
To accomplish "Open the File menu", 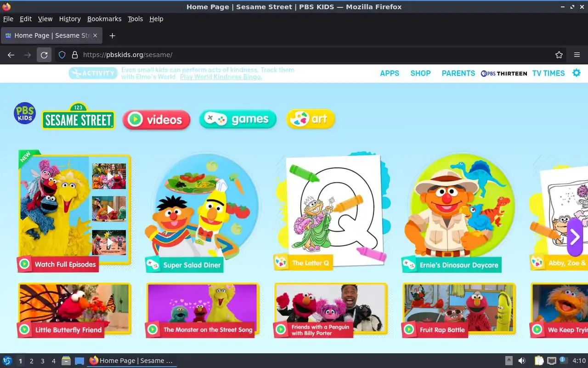I will coord(8,19).
